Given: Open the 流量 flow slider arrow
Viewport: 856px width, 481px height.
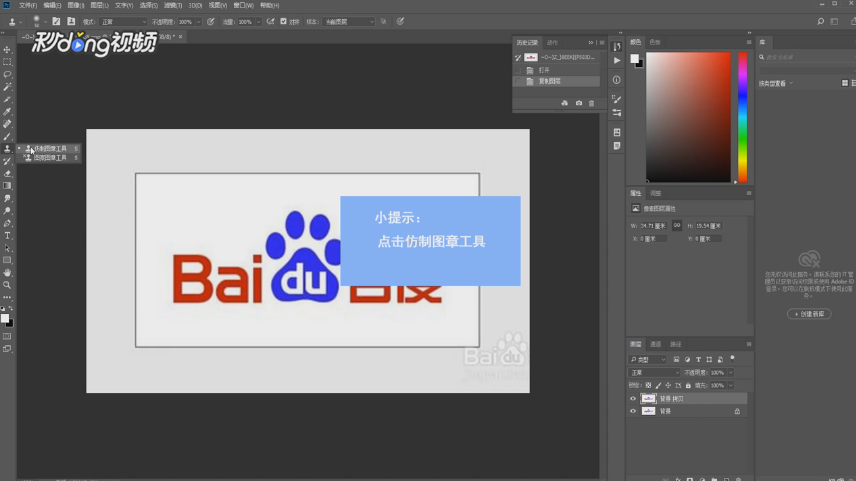Looking at the screenshot, I should click(x=258, y=22).
